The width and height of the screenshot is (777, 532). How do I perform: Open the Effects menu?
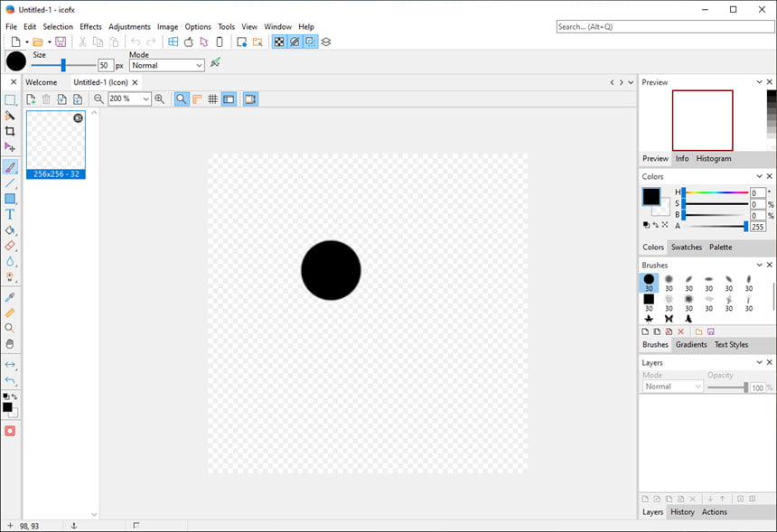[x=90, y=27]
